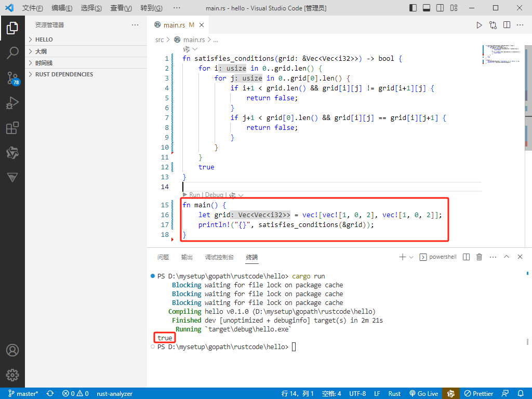Open terminal panel more actions ellipsis
532x399 pixels.
pos(493,257)
